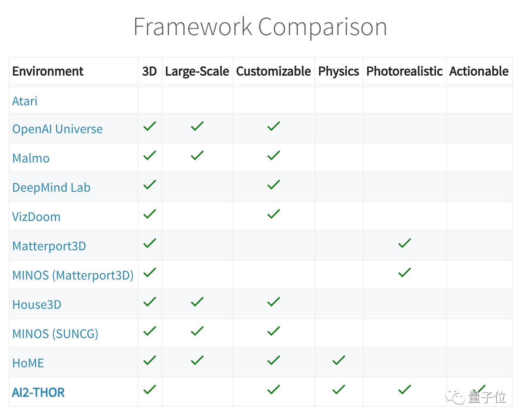This screenshot has height=420, width=523.
Task: Click the Large-Scale checkmark for House3D
Action: pyautogui.click(x=197, y=302)
